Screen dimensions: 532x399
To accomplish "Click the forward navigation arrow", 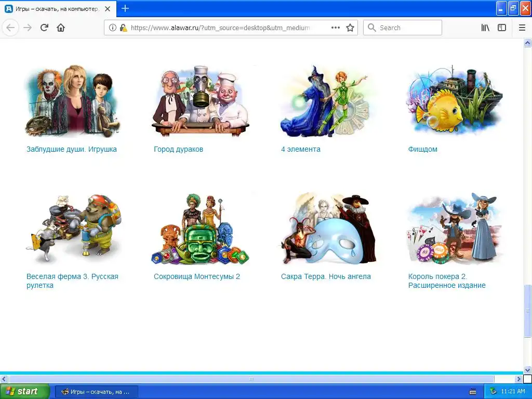I will (28, 28).
